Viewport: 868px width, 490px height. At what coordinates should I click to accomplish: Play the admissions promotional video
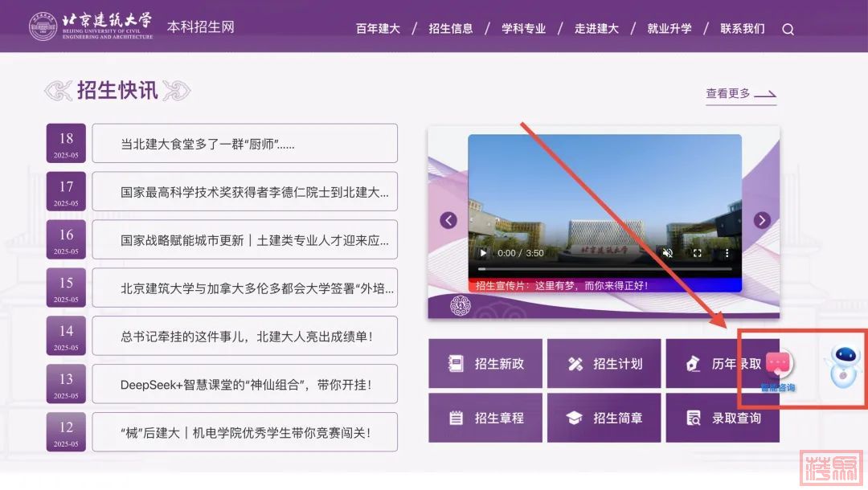pyautogui.click(x=484, y=253)
